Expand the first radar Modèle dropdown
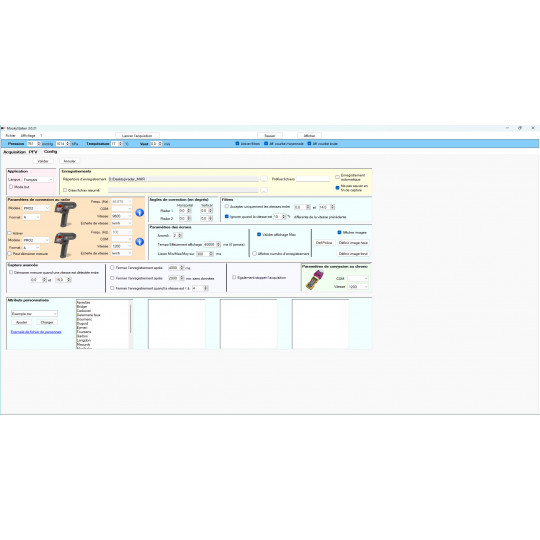Image resolution: width=540 pixels, height=540 pixels. point(36,208)
